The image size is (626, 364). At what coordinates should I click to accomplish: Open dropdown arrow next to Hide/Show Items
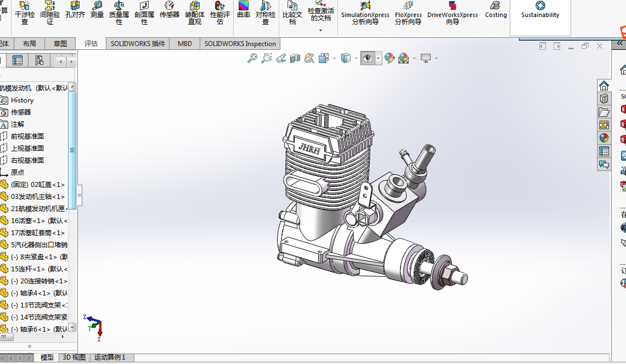[378, 59]
